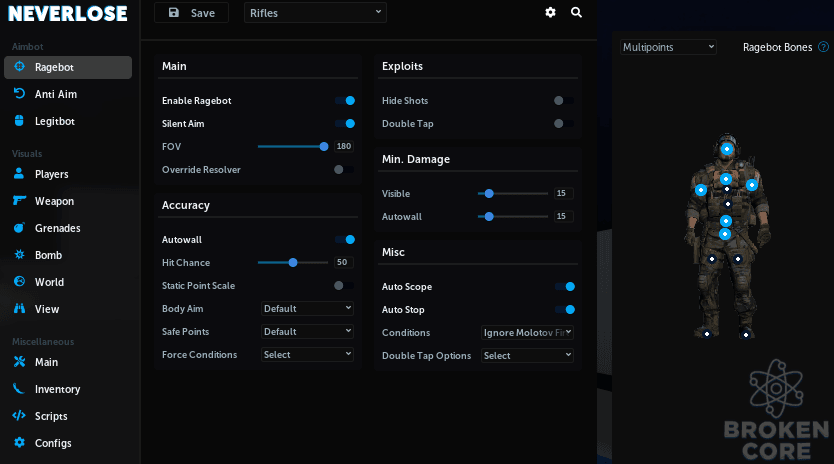The width and height of the screenshot is (834, 464).
Task: Open the Conditions Ignore Molotov dropdown
Action: [x=527, y=333]
